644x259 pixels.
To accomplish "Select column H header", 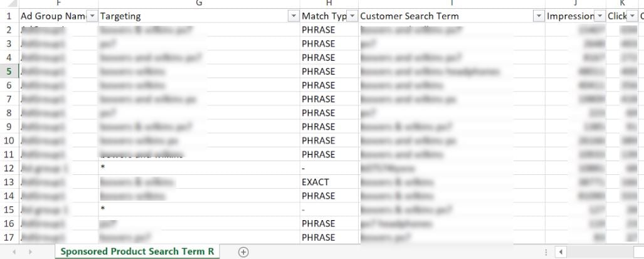I will pos(329,4).
